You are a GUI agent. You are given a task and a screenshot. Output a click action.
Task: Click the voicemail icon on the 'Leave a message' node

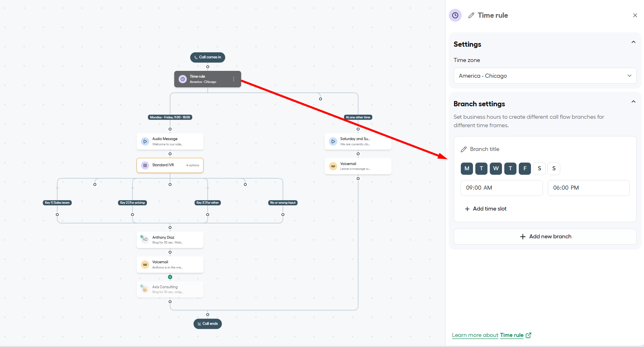coord(333,166)
